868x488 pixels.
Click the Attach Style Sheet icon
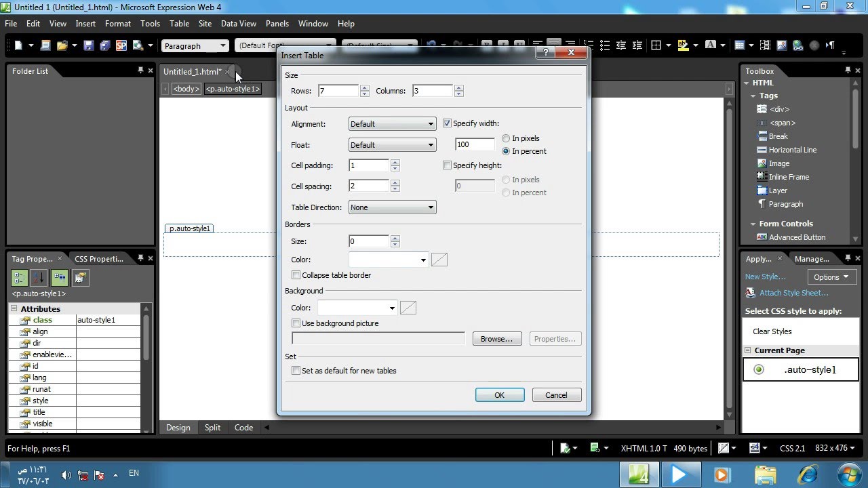click(750, 293)
